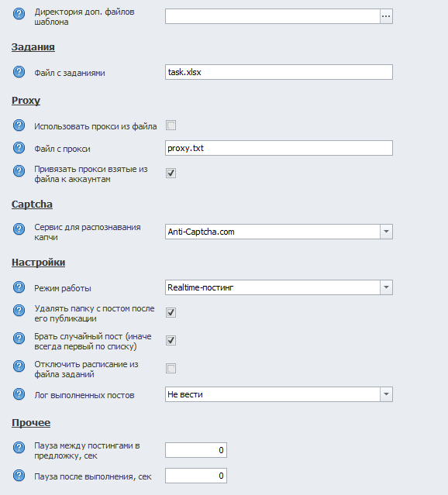Toggle Удалять папку с постом после публикации

(x=171, y=312)
